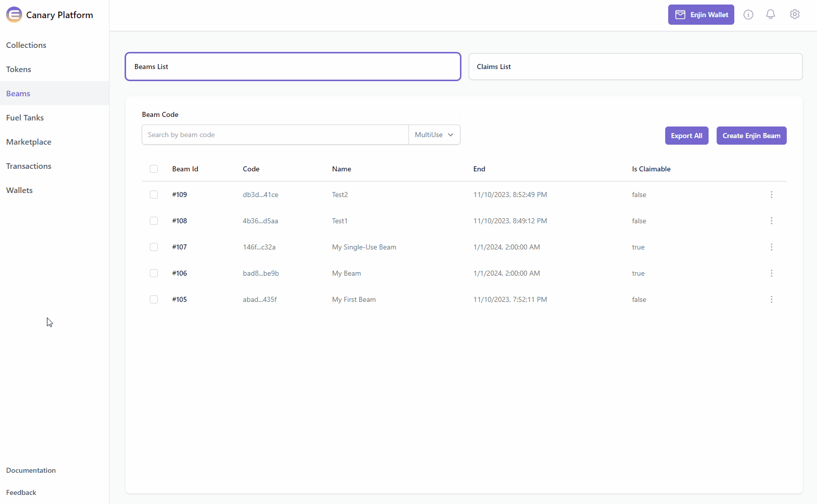Click Export All button
The width and height of the screenshot is (817, 504).
coord(687,136)
